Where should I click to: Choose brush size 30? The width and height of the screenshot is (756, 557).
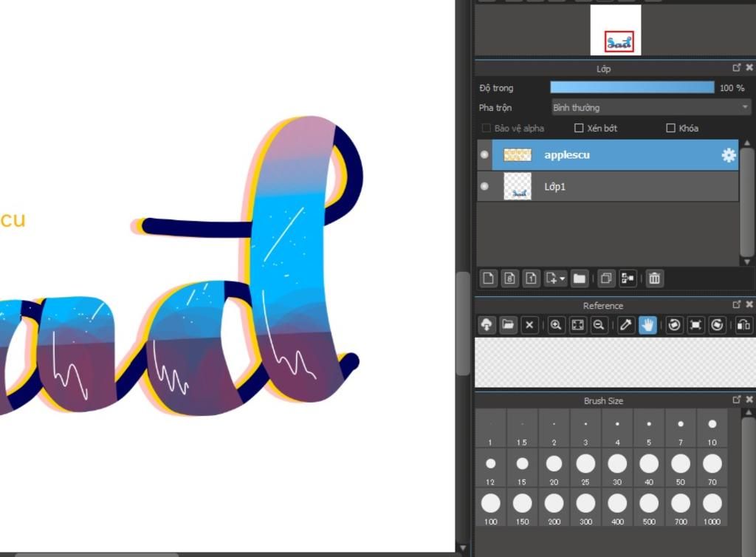tap(617, 468)
